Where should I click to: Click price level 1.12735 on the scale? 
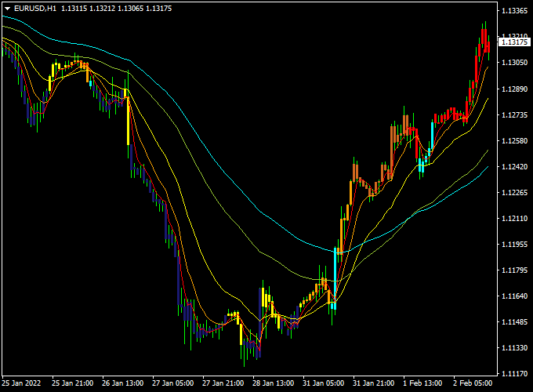point(515,115)
